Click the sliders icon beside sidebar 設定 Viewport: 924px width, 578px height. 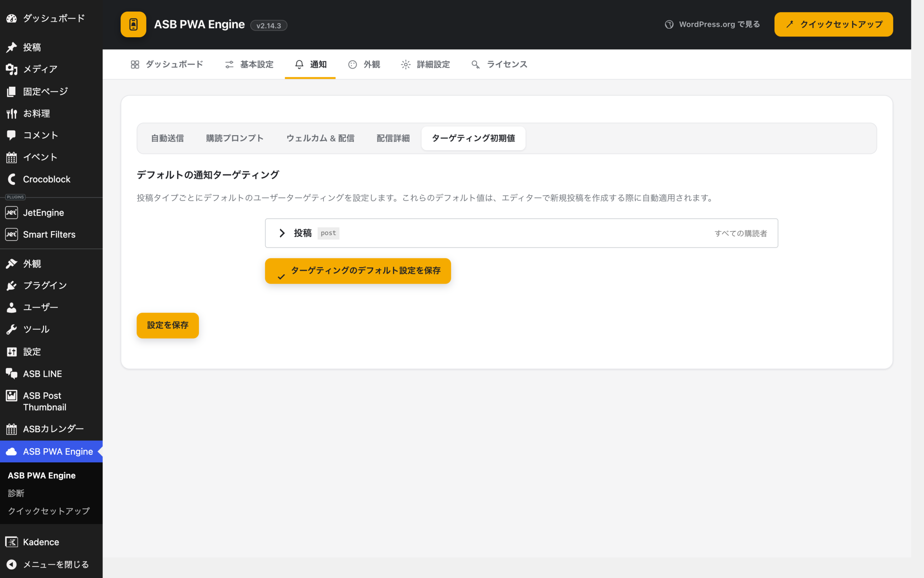pos(12,352)
